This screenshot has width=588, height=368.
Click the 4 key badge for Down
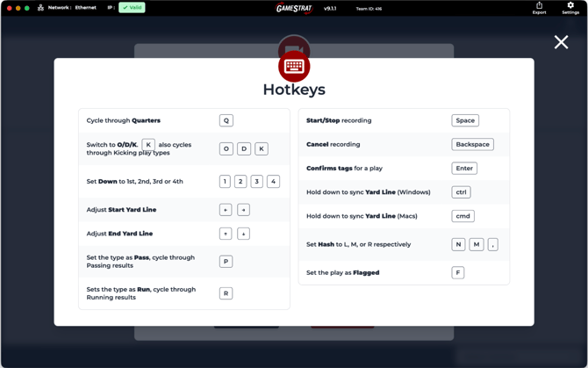pyautogui.click(x=273, y=182)
